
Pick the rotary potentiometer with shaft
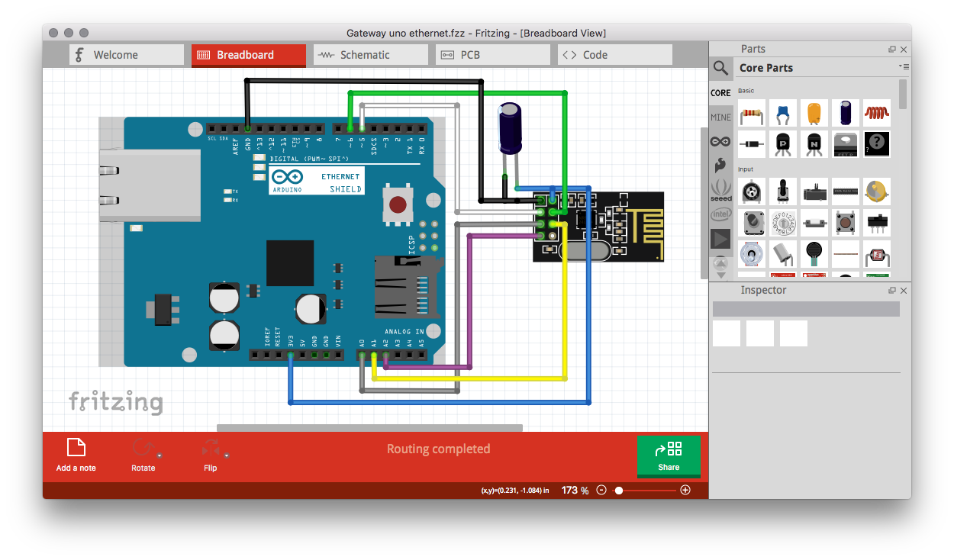click(x=783, y=191)
